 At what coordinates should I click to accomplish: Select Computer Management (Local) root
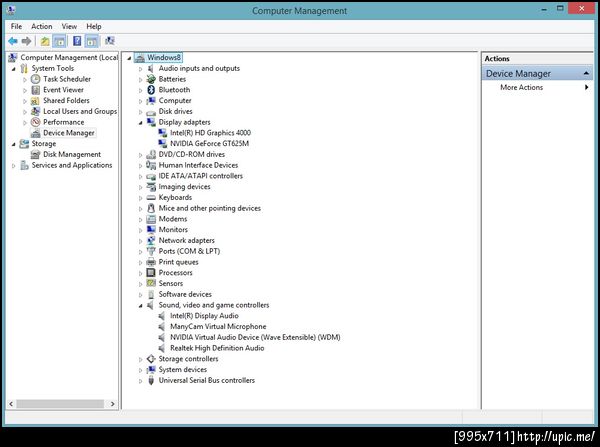coord(69,57)
